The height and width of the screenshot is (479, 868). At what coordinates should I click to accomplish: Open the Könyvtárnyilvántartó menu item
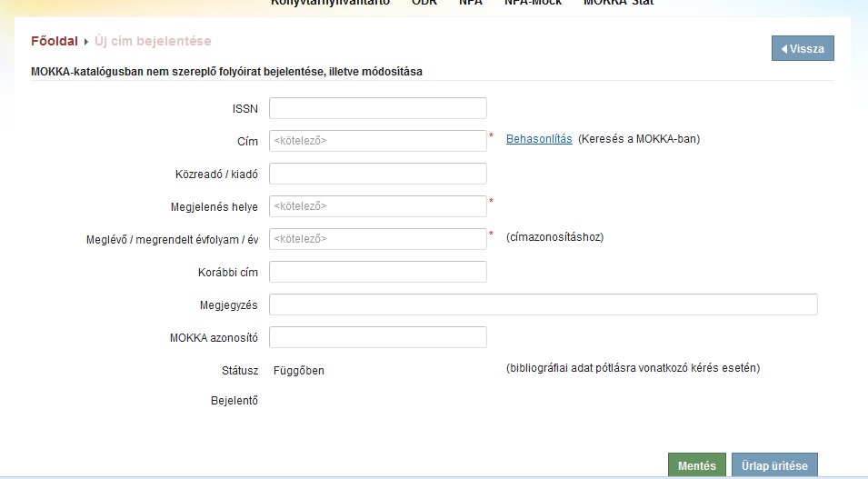pyautogui.click(x=330, y=3)
